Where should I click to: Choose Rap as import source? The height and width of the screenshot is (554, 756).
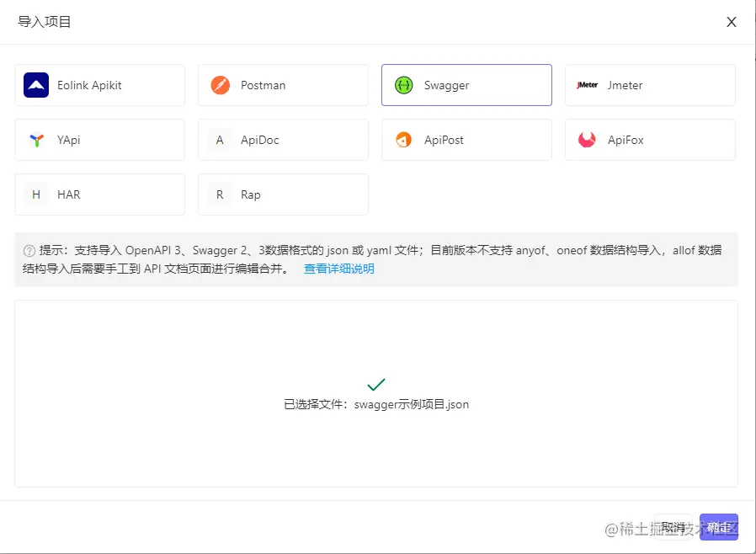(x=283, y=194)
